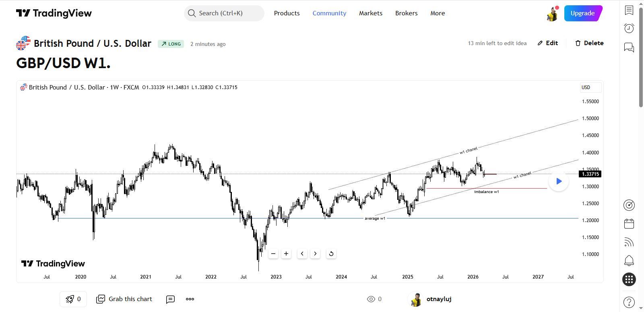644x312 pixels.
Task: Go to the Community menu
Action: point(329,13)
